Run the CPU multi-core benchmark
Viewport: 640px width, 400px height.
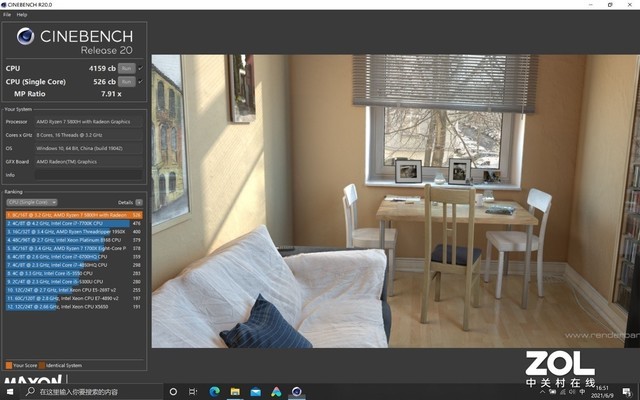coord(127,68)
